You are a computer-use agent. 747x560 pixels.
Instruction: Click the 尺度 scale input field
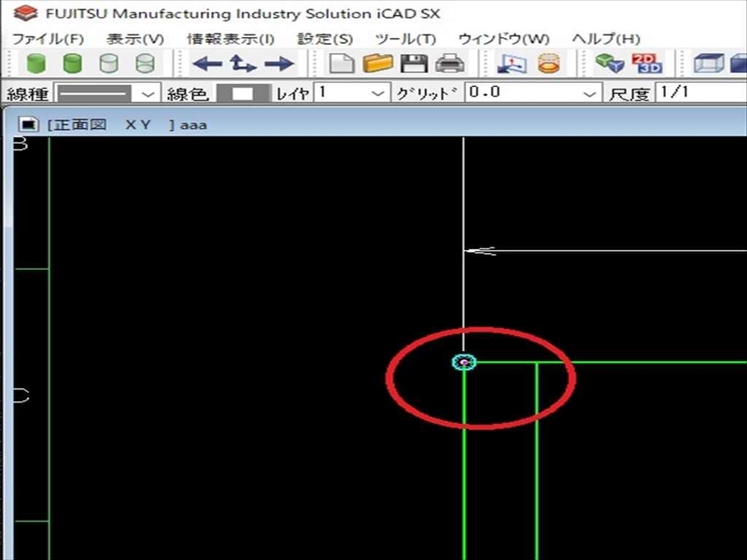coord(701,92)
